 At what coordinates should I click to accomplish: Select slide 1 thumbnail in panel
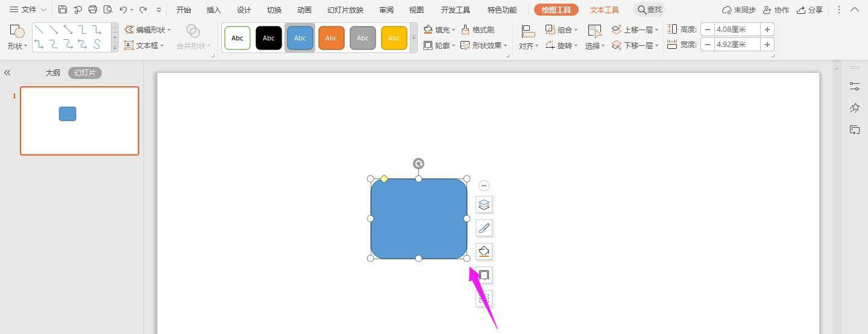(x=80, y=121)
